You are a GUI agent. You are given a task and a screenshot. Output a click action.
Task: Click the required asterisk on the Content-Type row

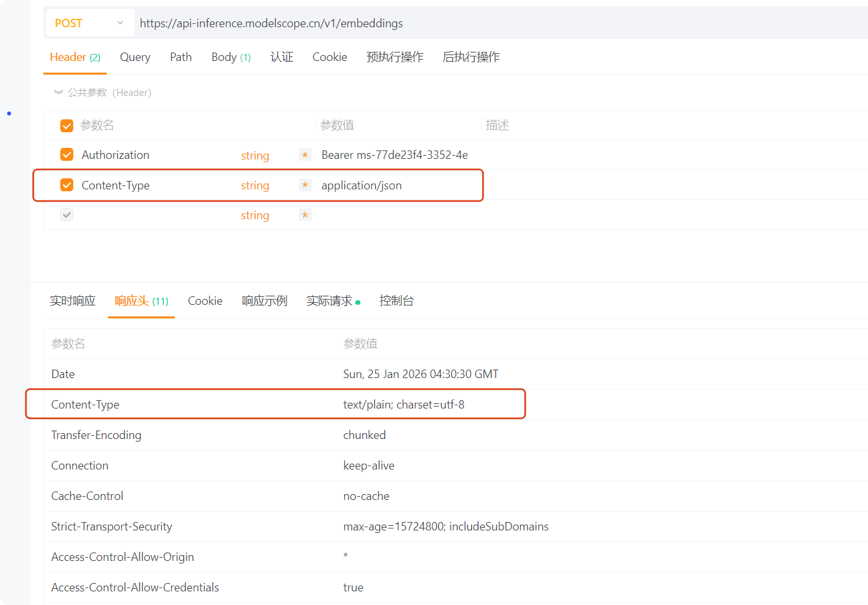point(305,185)
